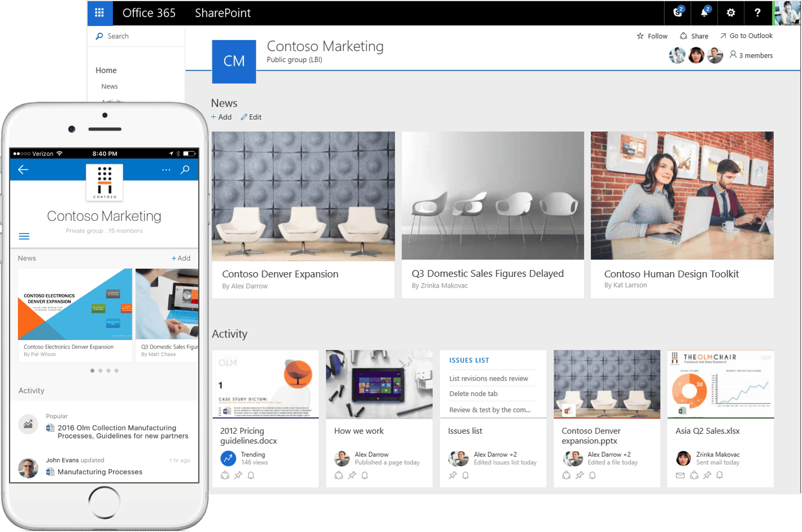Viewport: 802px width, 532px height.
Task: Tap the back arrow in phone app
Action: coord(23,169)
